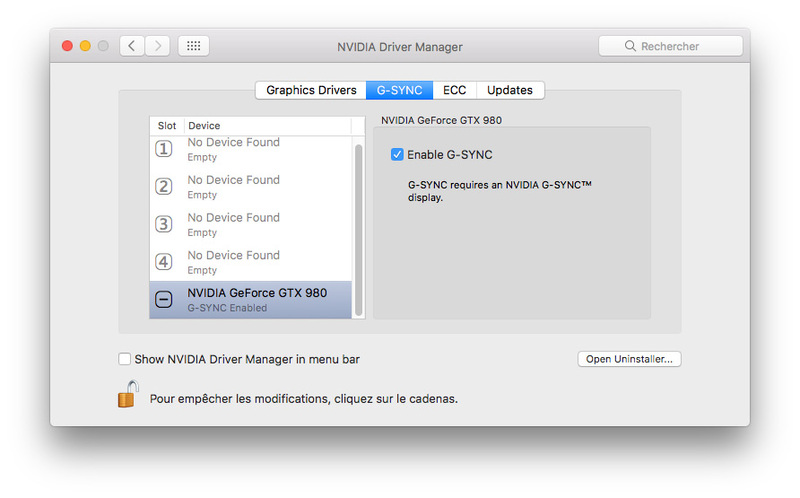
Task: Click the padlock to prevent changes
Action: 128,394
